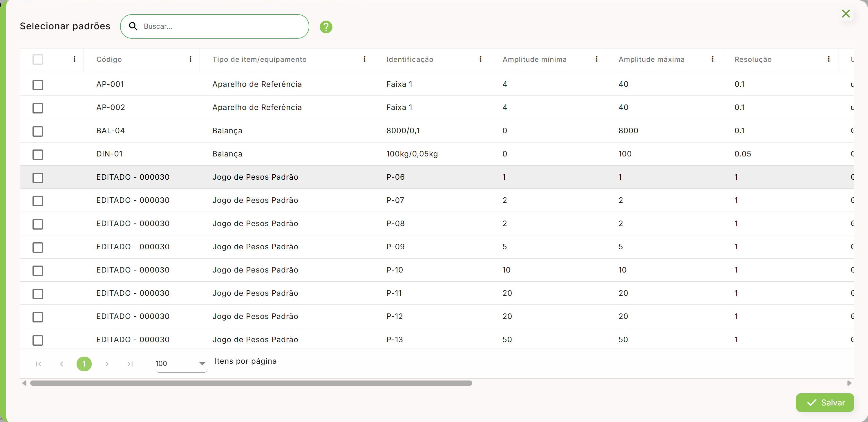The image size is (868, 422).
Task: Sort by the Amplitude máxima header
Action: (x=651, y=59)
